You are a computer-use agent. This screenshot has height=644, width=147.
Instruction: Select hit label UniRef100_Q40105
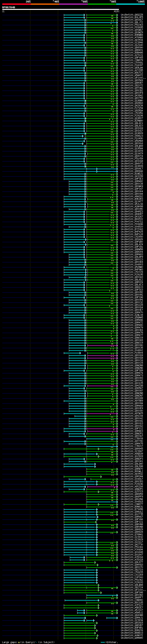click(132, 383)
